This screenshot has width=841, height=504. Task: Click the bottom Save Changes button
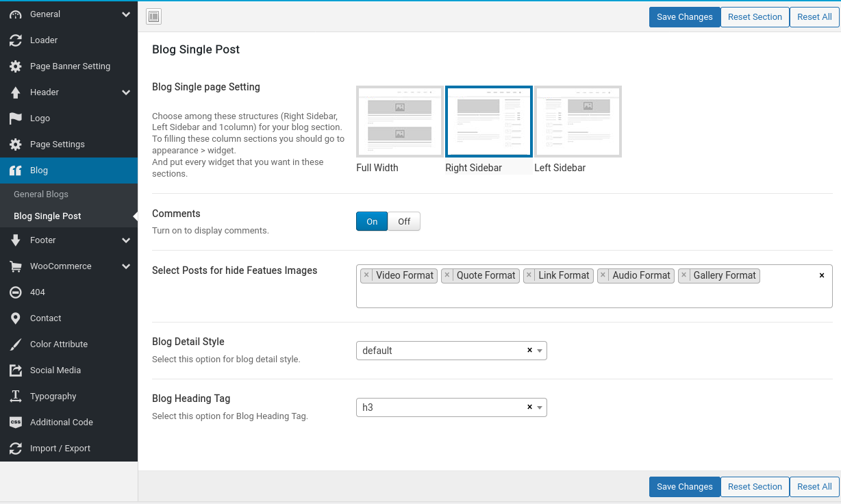point(685,487)
